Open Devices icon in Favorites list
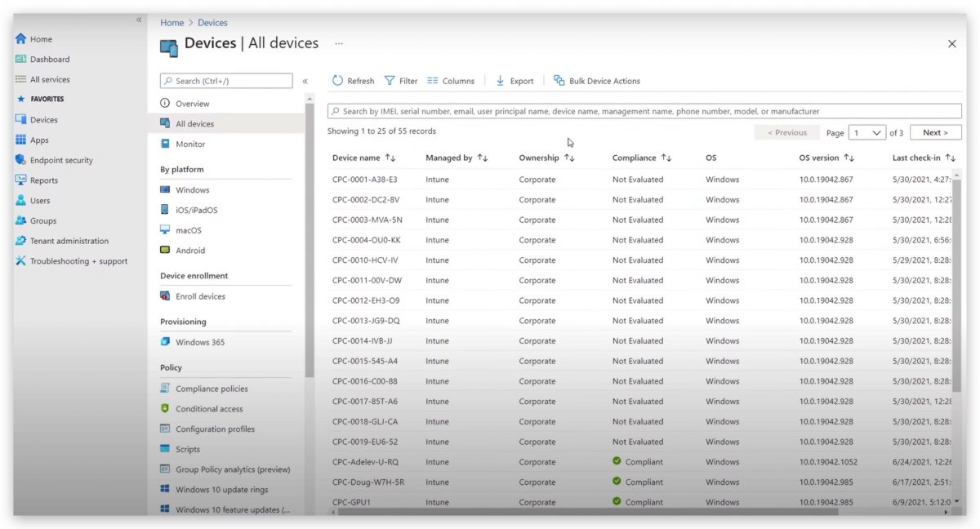This screenshot has height=529, width=980. [20, 119]
